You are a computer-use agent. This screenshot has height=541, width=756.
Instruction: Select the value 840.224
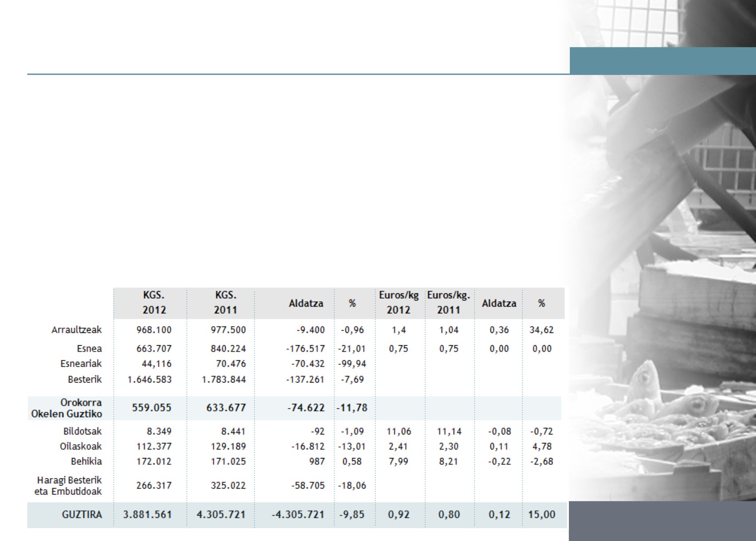click(x=228, y=348)
